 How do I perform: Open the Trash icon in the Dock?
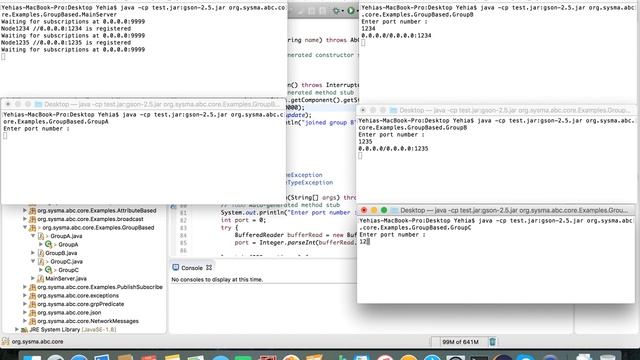point(607,358)
